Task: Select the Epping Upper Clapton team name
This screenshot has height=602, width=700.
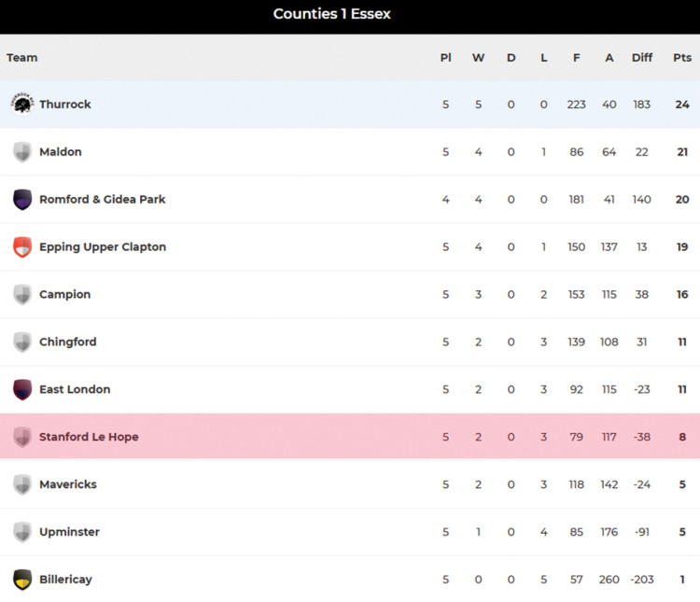Action: [103, 247]
